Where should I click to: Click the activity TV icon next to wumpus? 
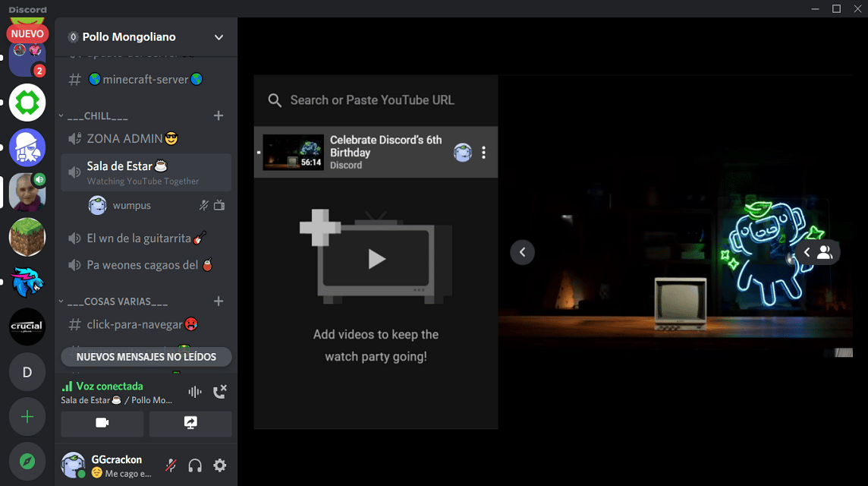pyautogui.click(x=219, y=205)
